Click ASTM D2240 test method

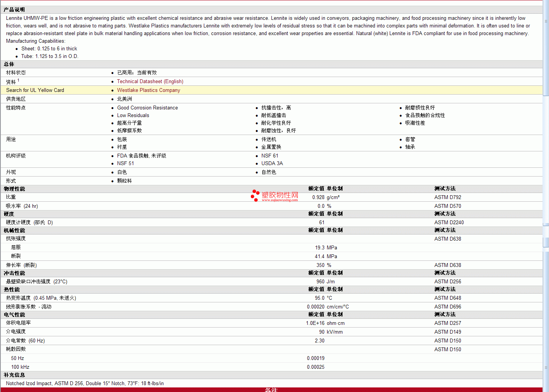point(449,222)
